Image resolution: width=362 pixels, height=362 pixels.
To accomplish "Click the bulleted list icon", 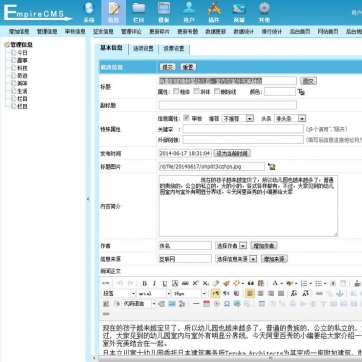I will pyautogui.click(x=320, y=283).
